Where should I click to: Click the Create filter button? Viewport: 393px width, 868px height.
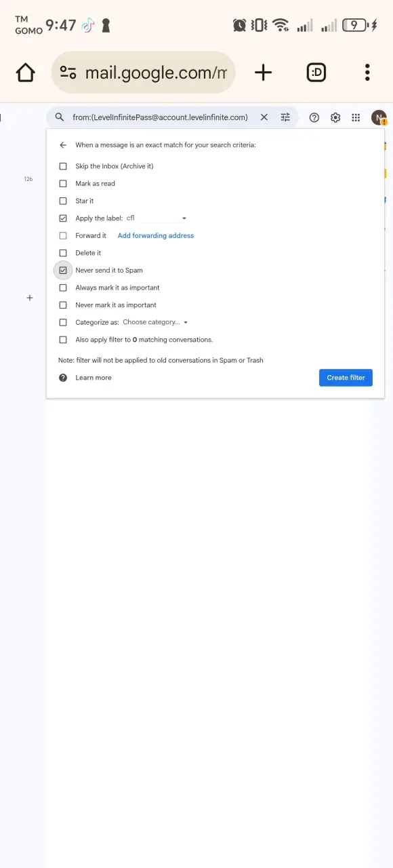(x=346, y=378)
